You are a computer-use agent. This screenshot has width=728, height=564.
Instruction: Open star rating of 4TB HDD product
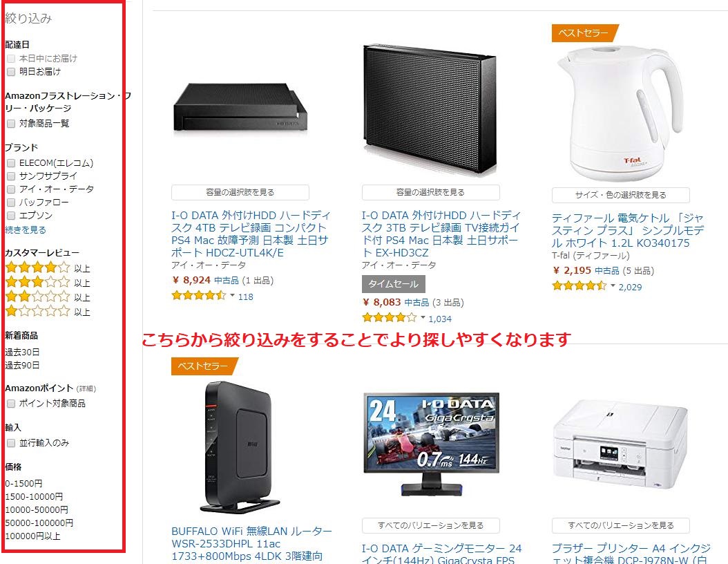point(199,295)
